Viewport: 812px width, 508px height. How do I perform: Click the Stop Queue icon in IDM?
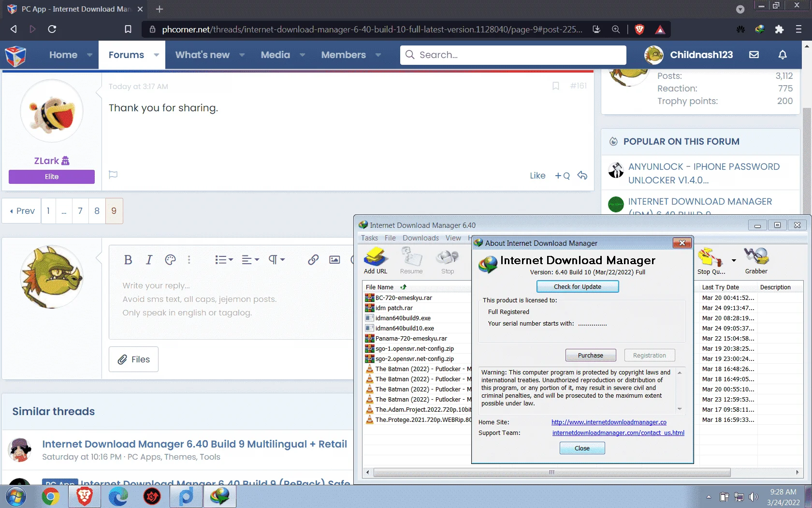point(711,261)
